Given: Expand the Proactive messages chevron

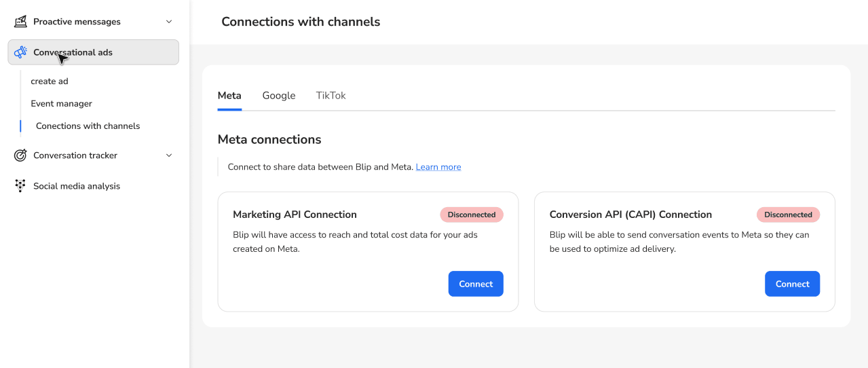Looking at the screenshot, I should point(169,22).
